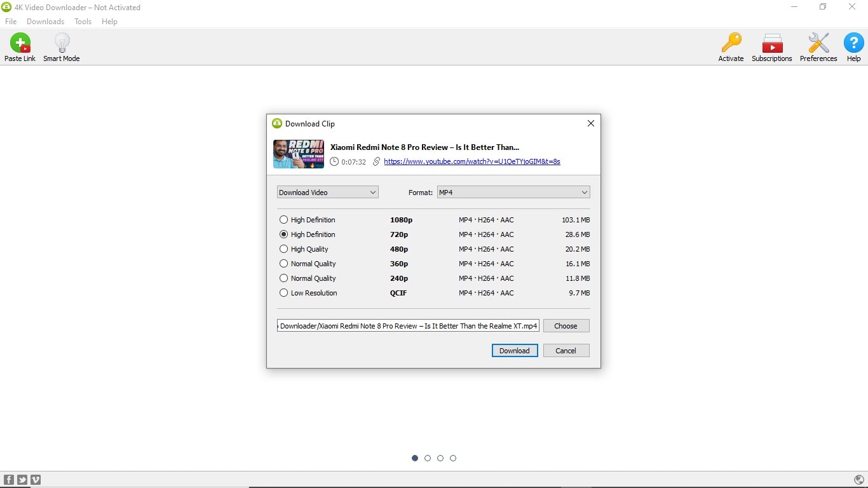This screenshot has width=868, height=488.
Task: Click the Help question mark icon
Action: (853, 43)
